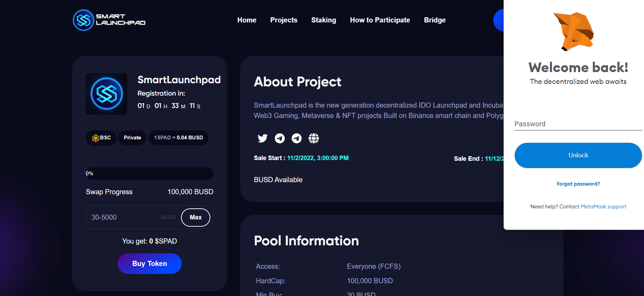Click the Pool Information heading
Screen dimensions: 644x296
(306, 241)
